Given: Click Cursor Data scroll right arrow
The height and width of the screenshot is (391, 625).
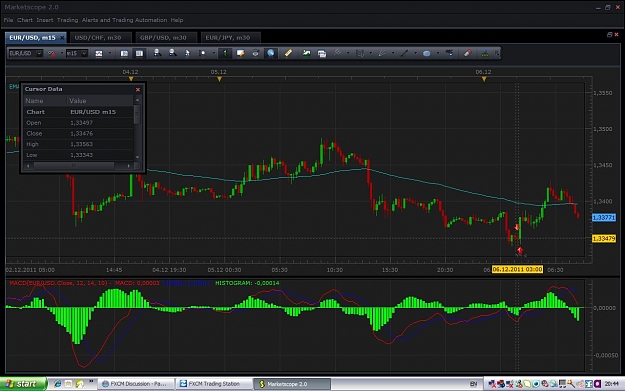Looking at the screenshot, I should (128, 165).
